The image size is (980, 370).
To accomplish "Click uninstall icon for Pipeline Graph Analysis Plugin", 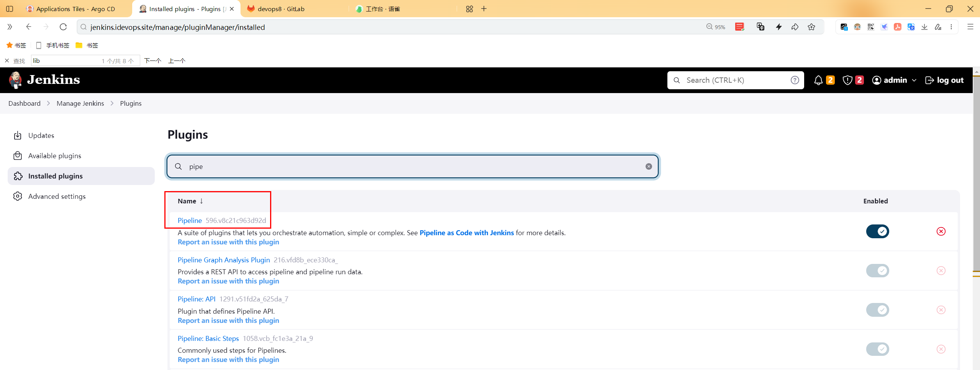I will pyautogui.click(x=941, y=270).
